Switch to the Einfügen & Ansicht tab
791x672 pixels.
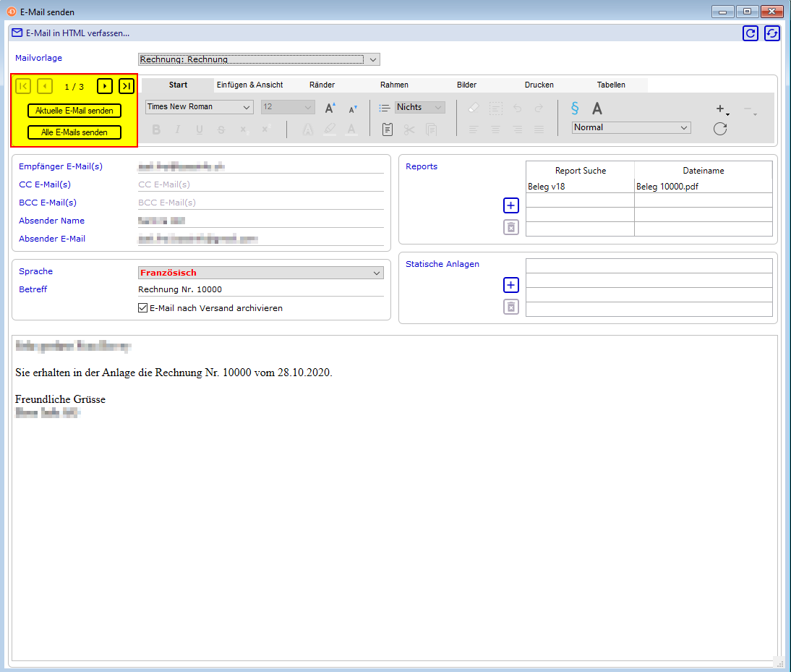pos(250,85)
